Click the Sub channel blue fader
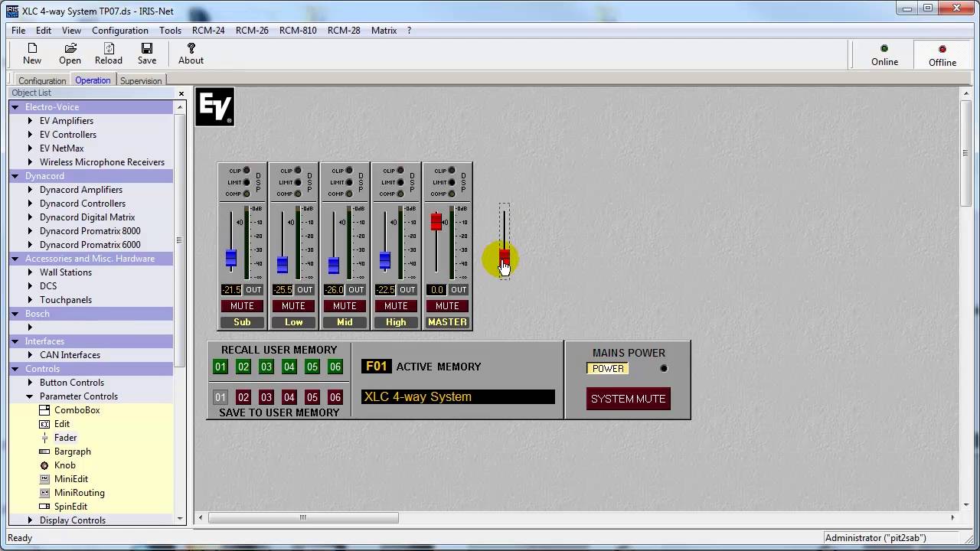The width and height of the screenshot is (980, 551). (230, 259)
